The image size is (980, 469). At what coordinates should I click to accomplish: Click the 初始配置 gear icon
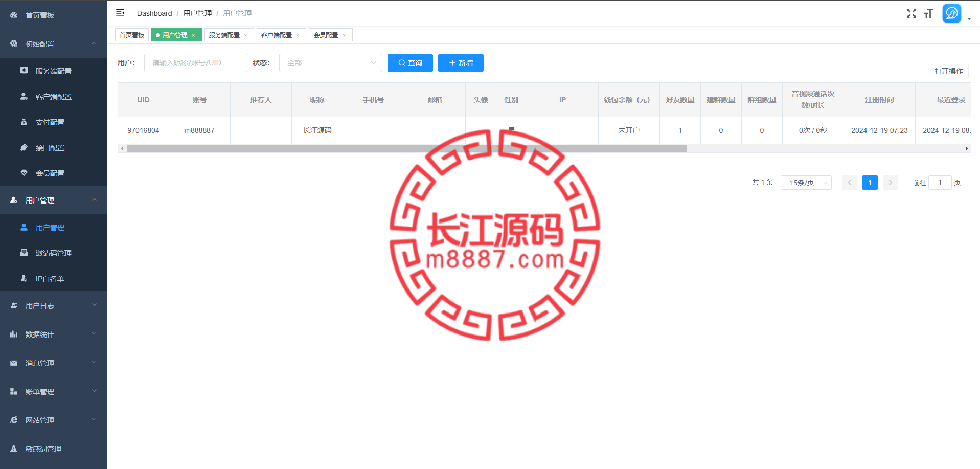14,43
